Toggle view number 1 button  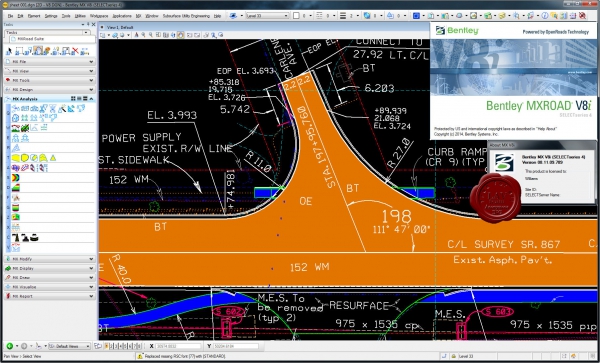pos(107,346)
